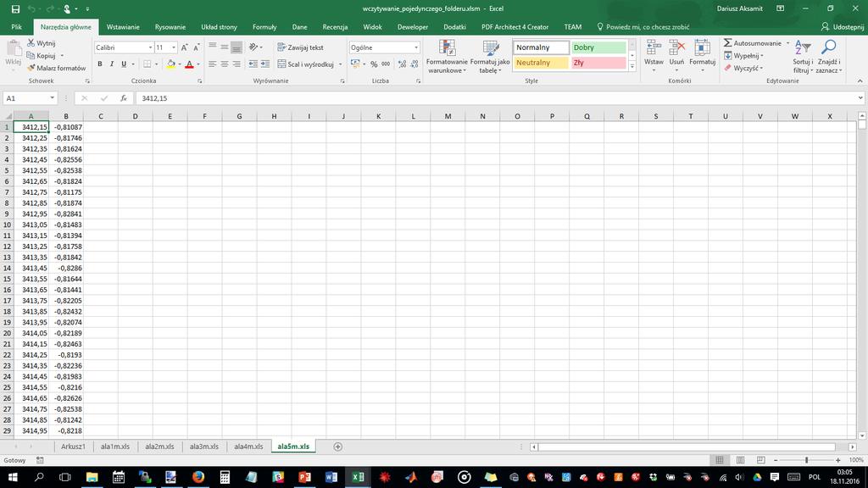
Task: Switch to Page Break Preview view
Action: coord(761,460)
